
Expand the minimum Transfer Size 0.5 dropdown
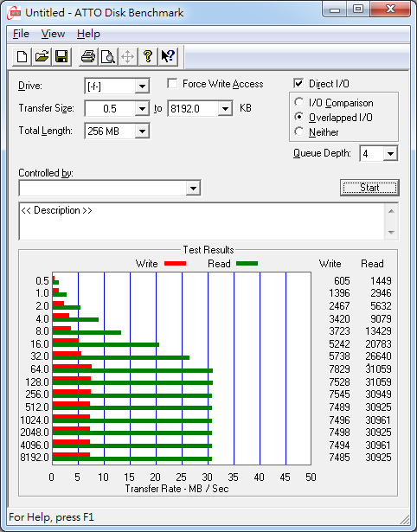click(142, 109)
